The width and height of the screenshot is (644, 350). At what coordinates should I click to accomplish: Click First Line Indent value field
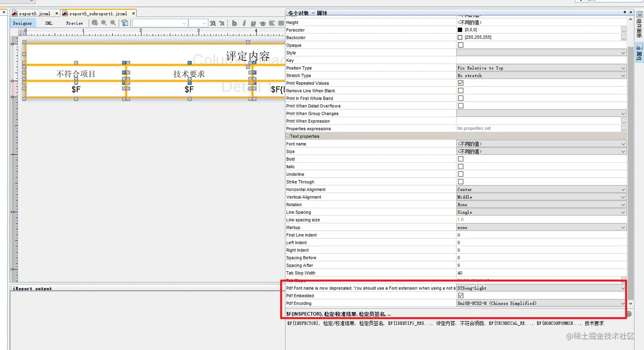pos(541,235)
